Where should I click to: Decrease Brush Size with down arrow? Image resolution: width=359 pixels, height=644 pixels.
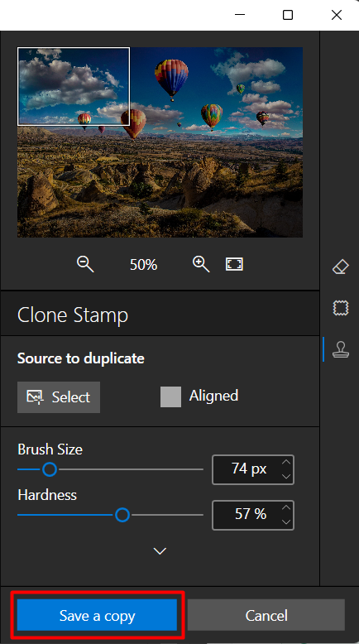coord(286,477)
